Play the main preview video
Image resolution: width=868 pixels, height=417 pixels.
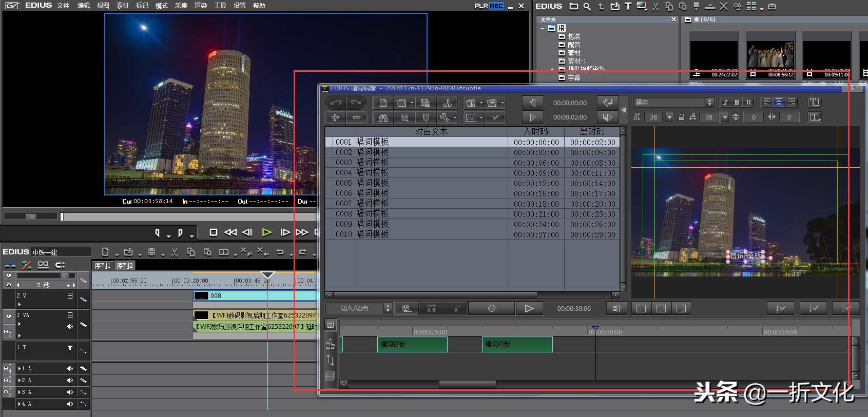coord(266,232)
